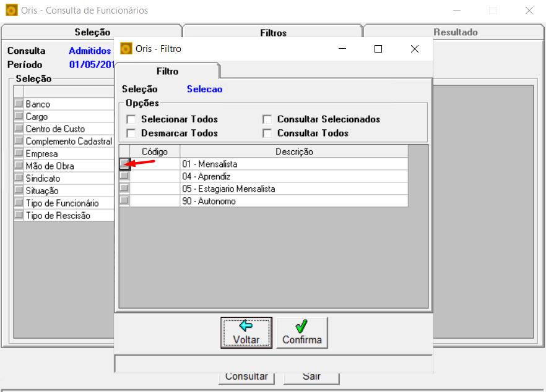This screenshot has height=392, width=546.
Task: Select the 01 - Mensalista description cell
Action: point(294,164)
